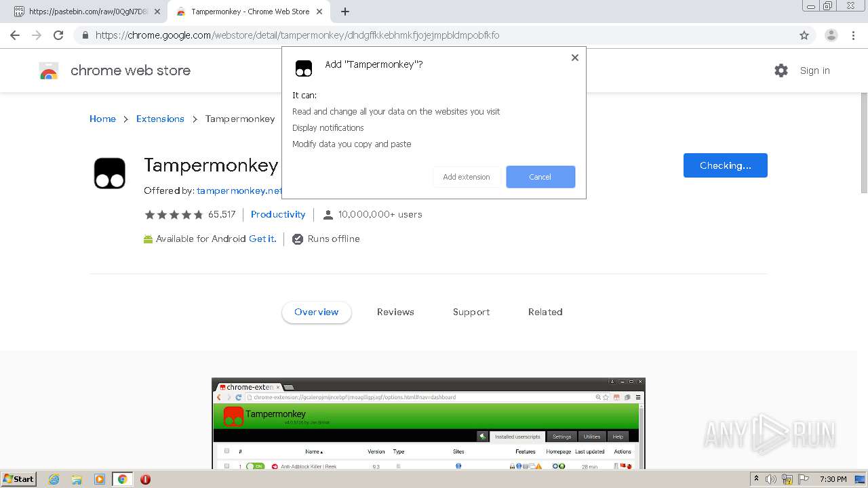Viewport: 868px width, 488px height.
Task: Open Chrome menu three-dot icon
Action: (852, 35)
